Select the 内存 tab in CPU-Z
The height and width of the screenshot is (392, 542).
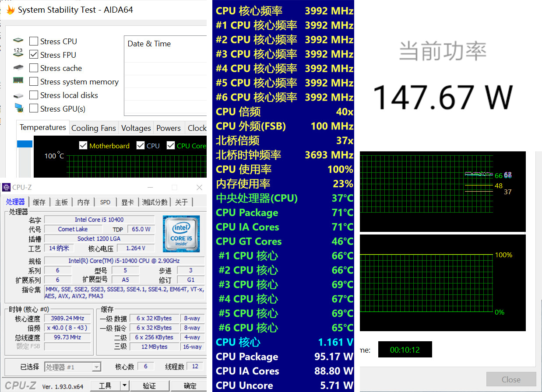click(x=83, y=202)
